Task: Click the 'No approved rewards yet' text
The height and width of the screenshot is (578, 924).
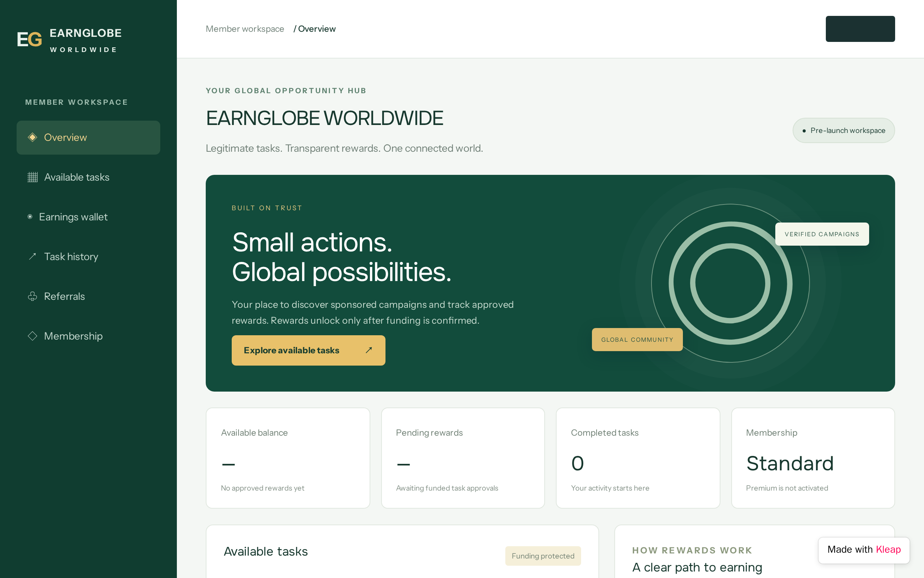Action: coord(262,488)
